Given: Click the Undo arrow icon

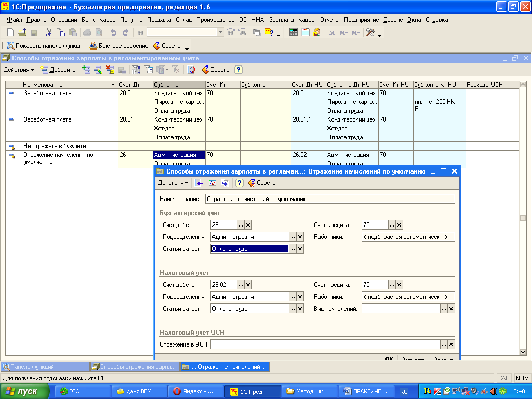Looking at the screenshot, I should [113, 33].
